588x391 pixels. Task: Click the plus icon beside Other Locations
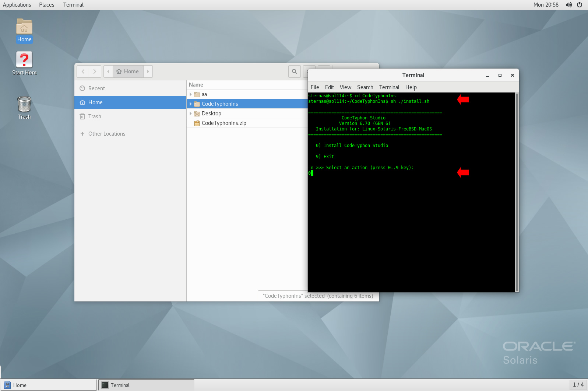(x=82, y=134)
